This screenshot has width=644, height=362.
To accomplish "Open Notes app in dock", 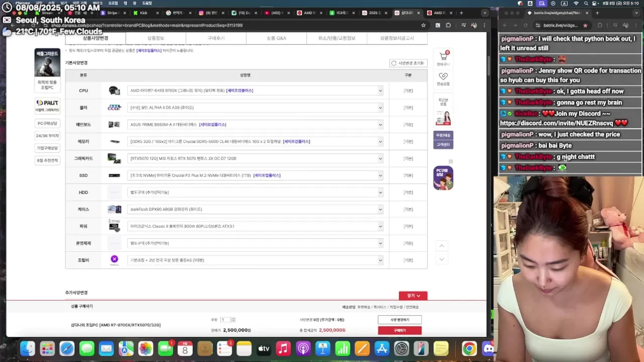I will pos(244,348).
